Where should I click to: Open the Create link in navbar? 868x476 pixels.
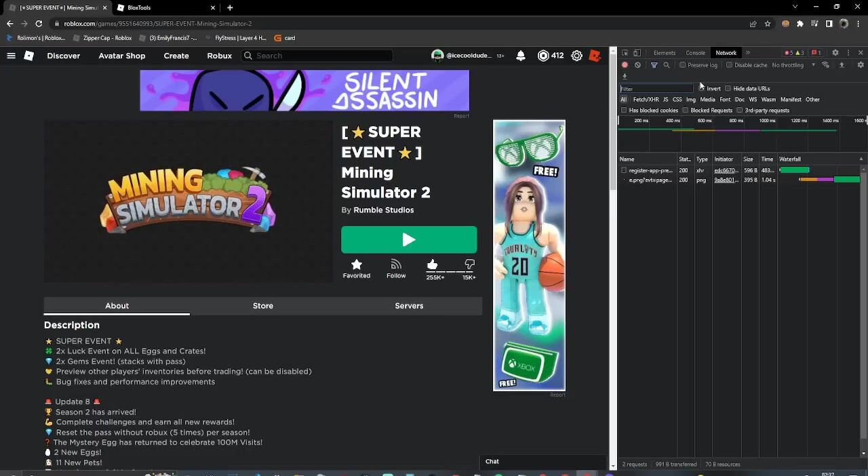pyautogui.click(x=176, y=56)
